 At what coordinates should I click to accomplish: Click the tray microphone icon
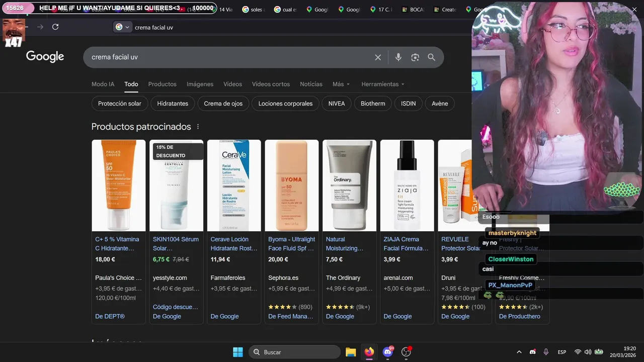pos(546,352)
